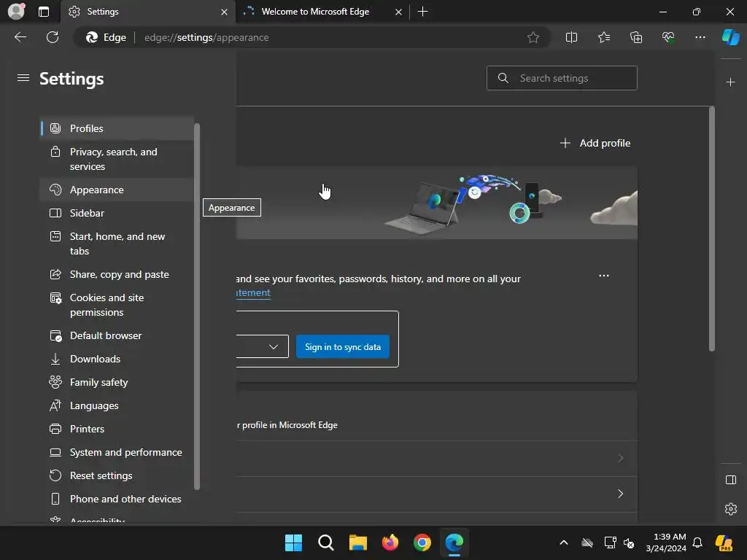
Task: Collapse settings menu with hamburger icon
Action: pos(23,77)
